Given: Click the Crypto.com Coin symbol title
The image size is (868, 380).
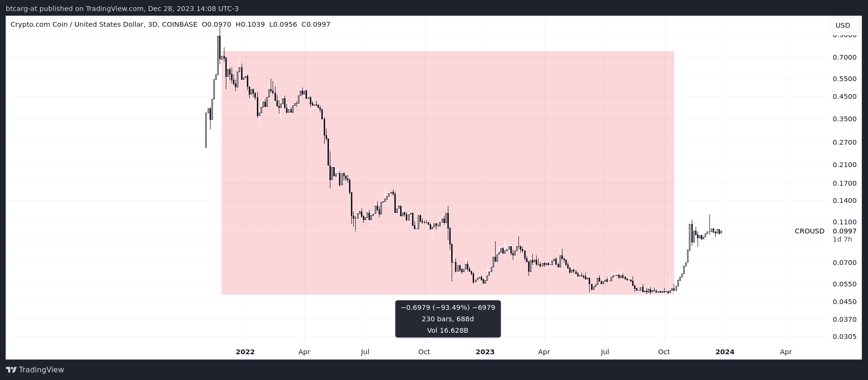Looking at the screenshot, I should click(x=77, y=24).
